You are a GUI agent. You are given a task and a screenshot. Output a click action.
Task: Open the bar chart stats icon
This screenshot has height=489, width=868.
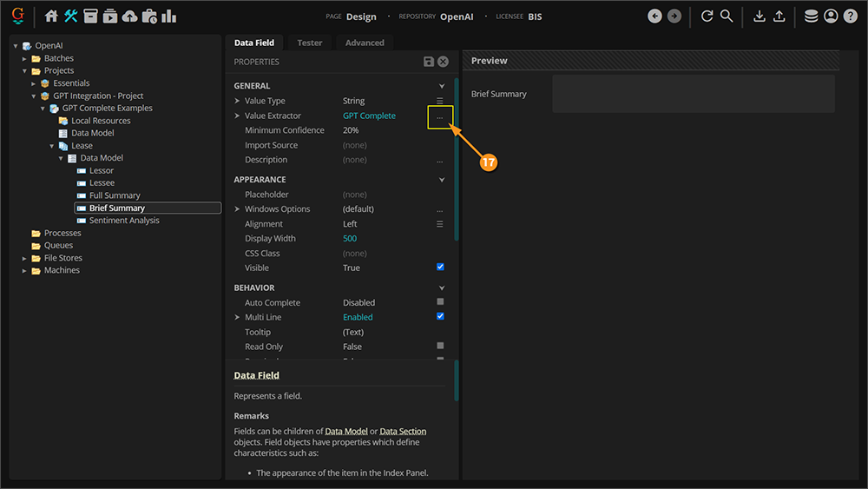click(x=168, y=16)
